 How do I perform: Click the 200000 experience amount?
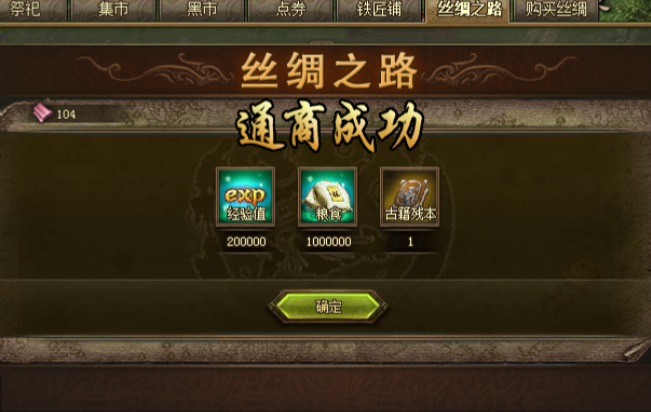[246, 242]
